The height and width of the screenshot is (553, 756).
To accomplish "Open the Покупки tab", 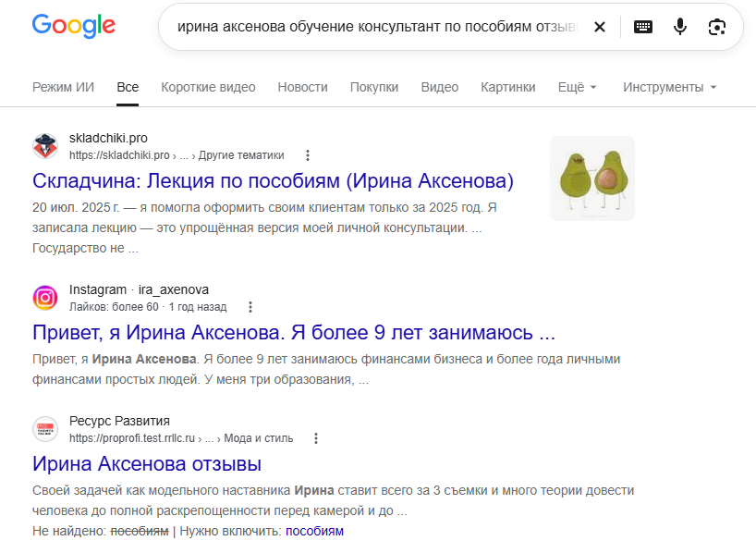I will pyautogui.click(x=374, y=87).
